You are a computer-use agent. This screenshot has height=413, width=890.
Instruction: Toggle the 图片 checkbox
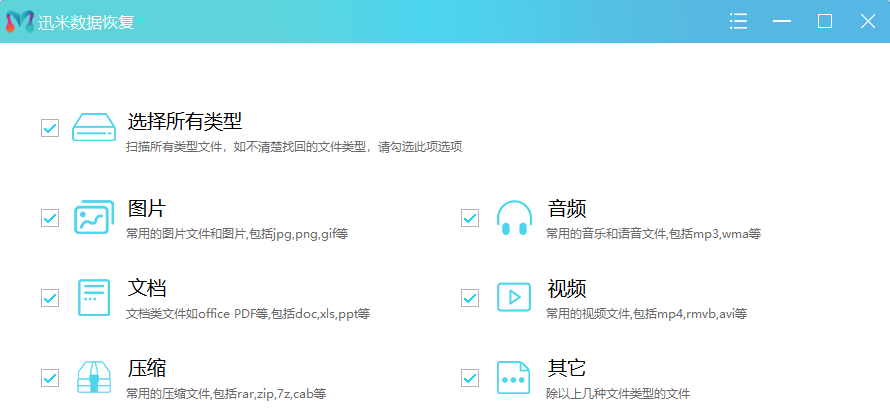(50, 217)
